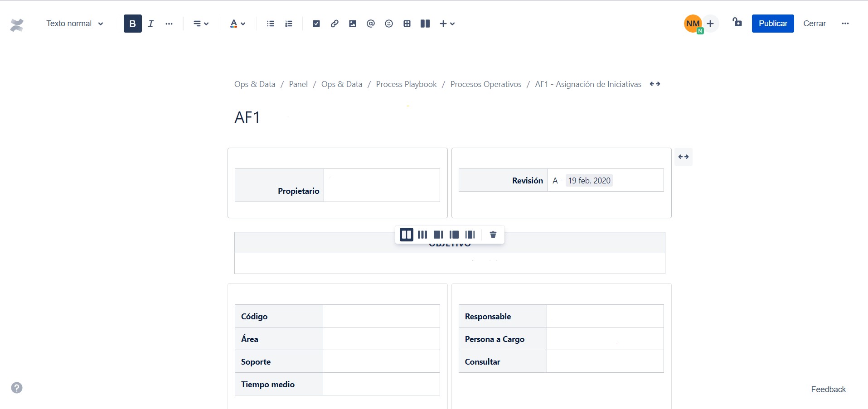The image size is (868, 409).
Task: Insert an image or file
Action: tap(352, 24)
